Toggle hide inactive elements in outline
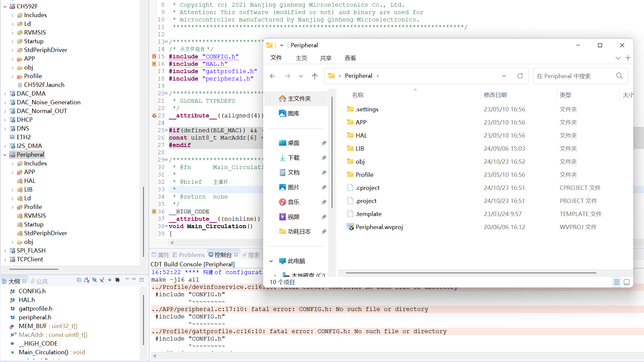The height and width of the screenshot is (362, 644). 117,280
